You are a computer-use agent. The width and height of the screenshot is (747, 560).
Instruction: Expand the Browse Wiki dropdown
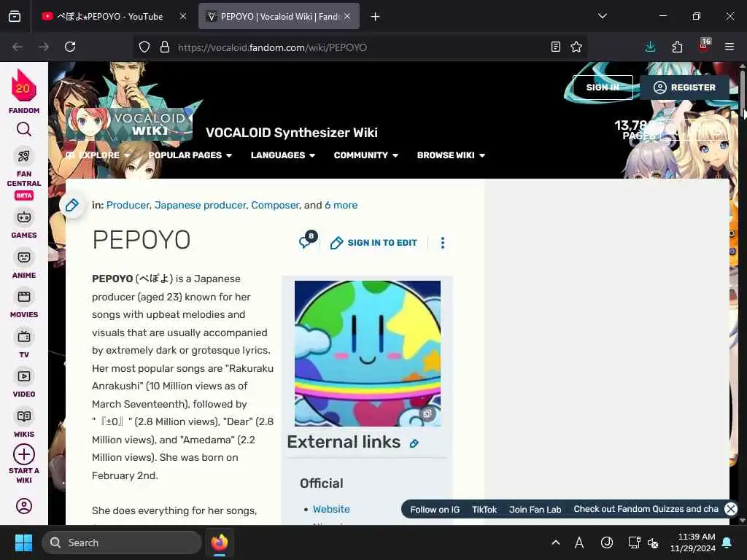451,155
